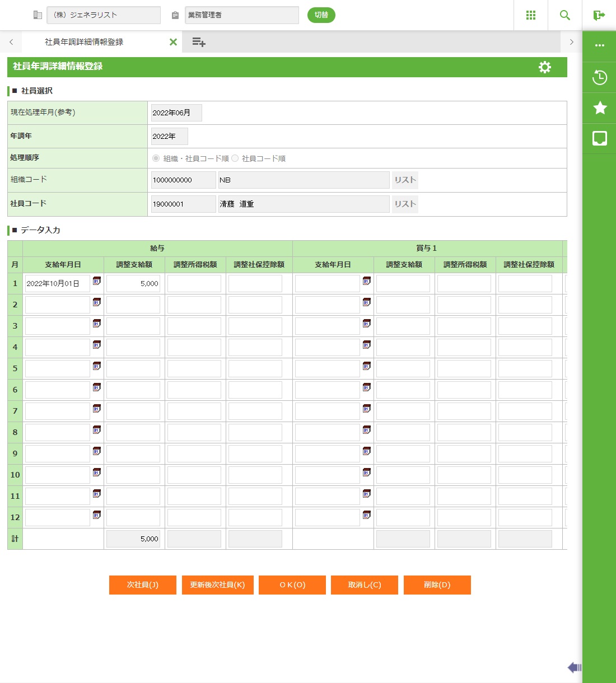Open the inbox tray icon in sidebar
The image size is (616, 683).
[x=600, y=138]
